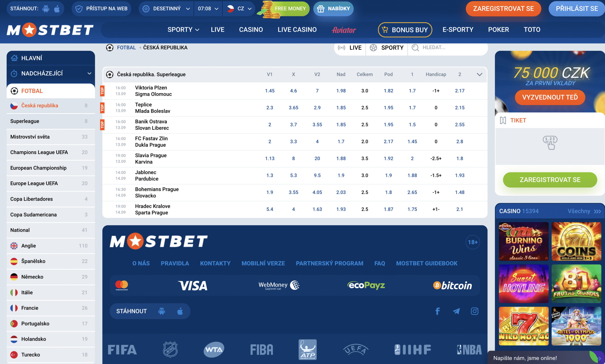This screenshot has height=364, width=605.
Task: Open the Toto section
Action: (x=532, y=30)
